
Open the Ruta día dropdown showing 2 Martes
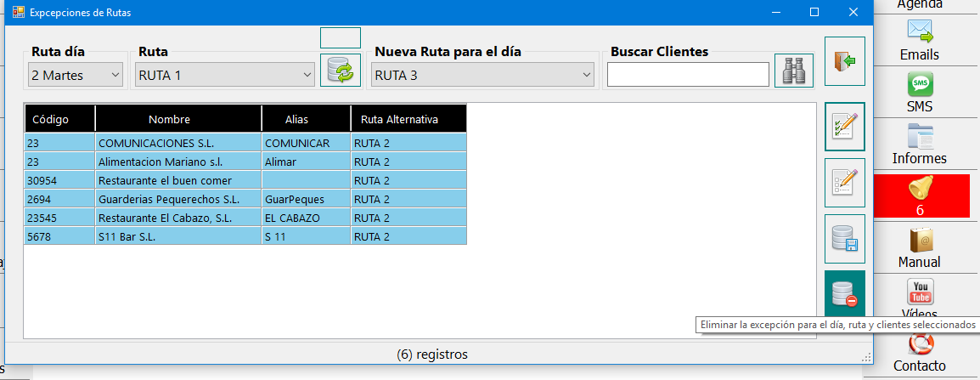coord(76,75)
